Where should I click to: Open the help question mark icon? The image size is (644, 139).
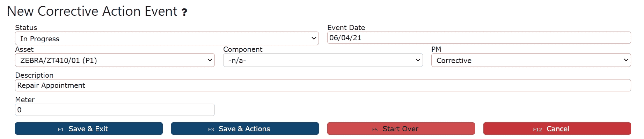[184, 12]
